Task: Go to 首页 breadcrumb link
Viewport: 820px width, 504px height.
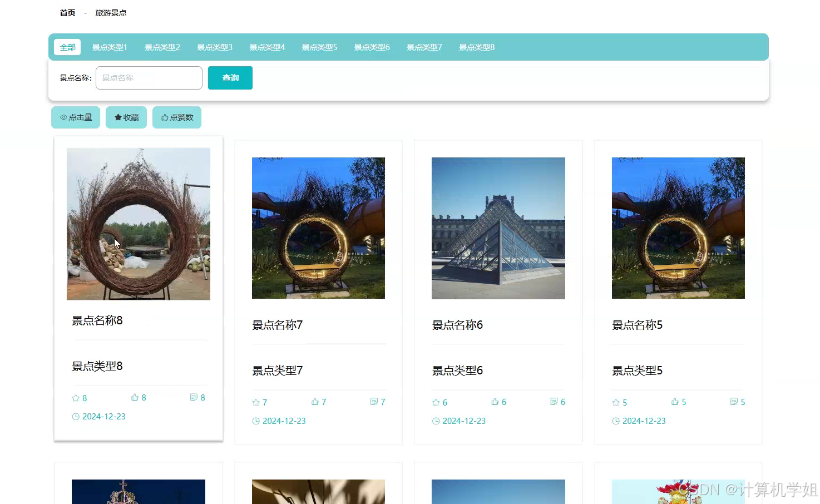Action: 67,13
